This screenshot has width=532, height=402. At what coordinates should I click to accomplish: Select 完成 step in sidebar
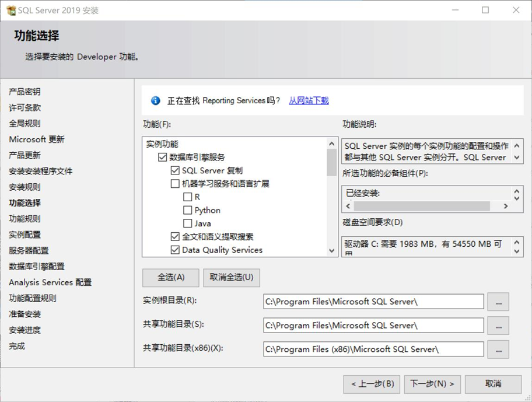click(x=16, y=346)
